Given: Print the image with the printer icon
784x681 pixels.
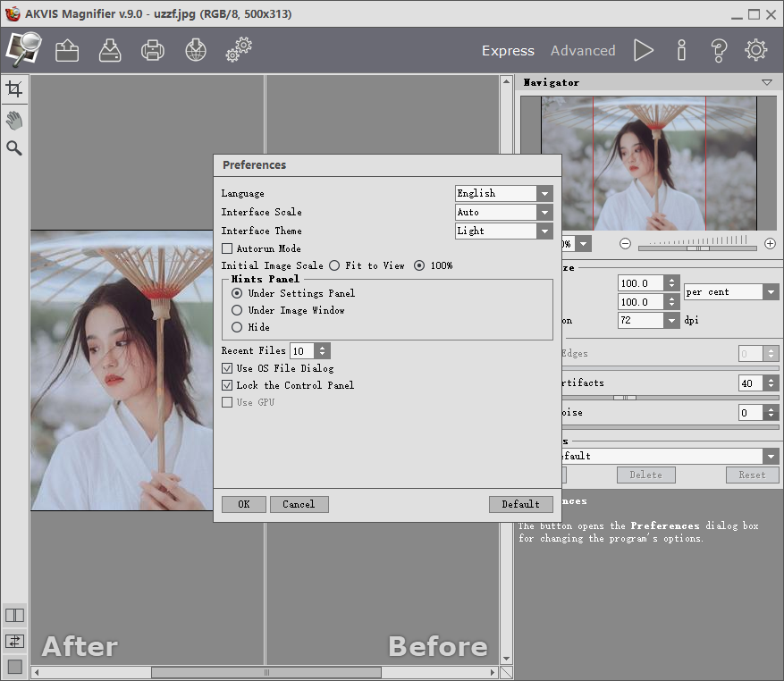Looking at the screenshot, I should coord(153,51).
